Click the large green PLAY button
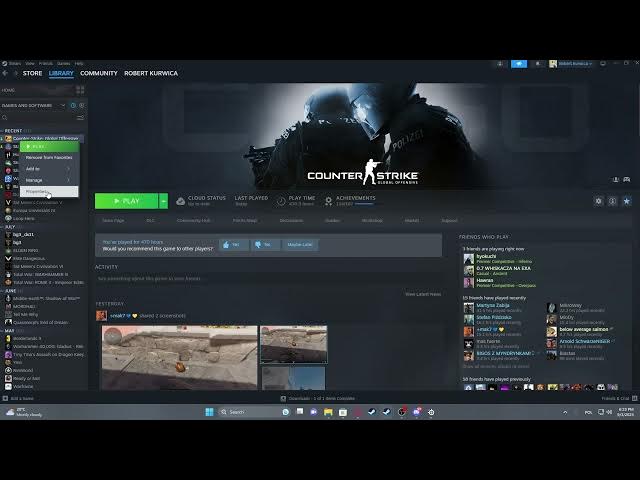The height and width of the screenshot is (480, 640). point(127,201)
